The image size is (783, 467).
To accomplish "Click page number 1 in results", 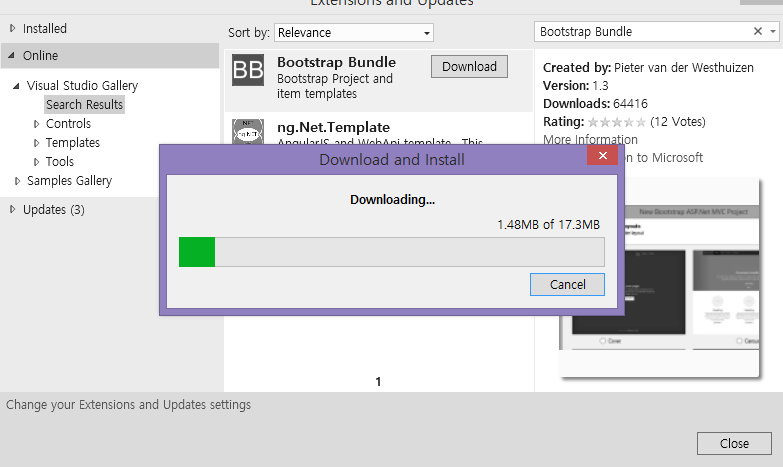I will pos(378,382).
